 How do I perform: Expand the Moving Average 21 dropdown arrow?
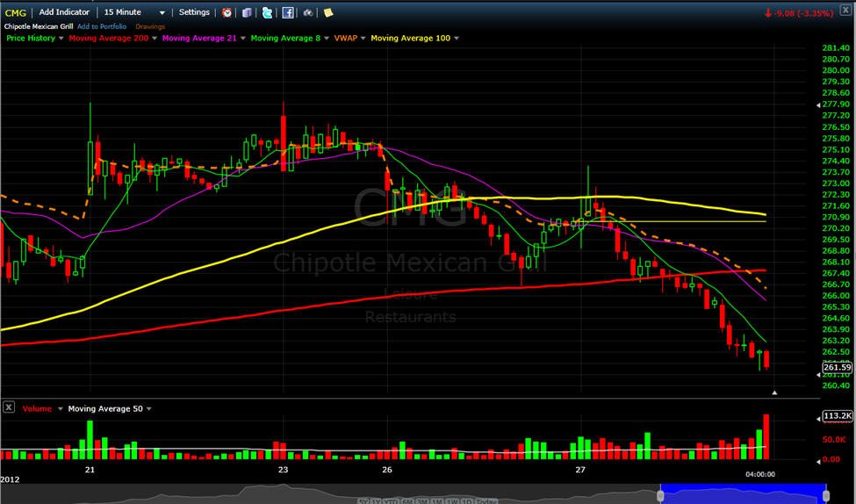pyautogui.click(x=243, y=39)
